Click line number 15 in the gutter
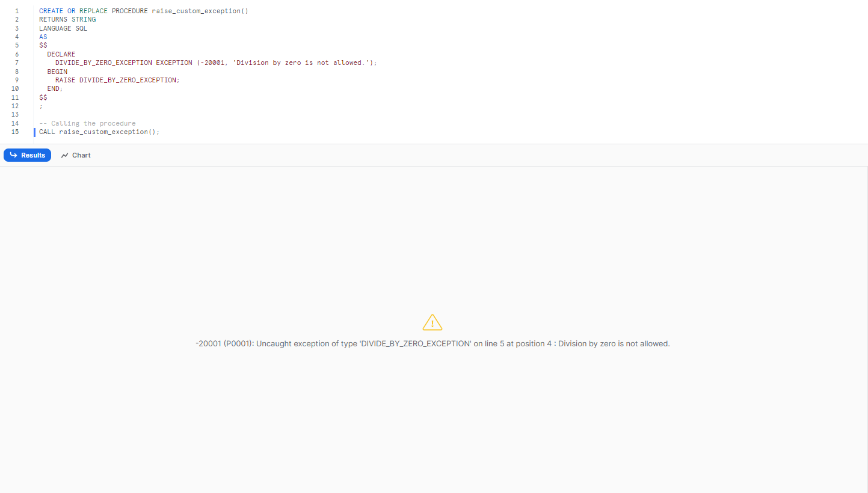The height and width of the screenshot is (493, 868). 15,132
